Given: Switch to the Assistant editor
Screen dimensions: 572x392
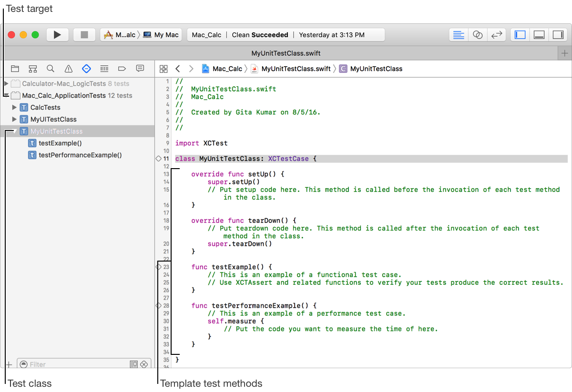Looking at the screenshot, I should coord(478,35).
